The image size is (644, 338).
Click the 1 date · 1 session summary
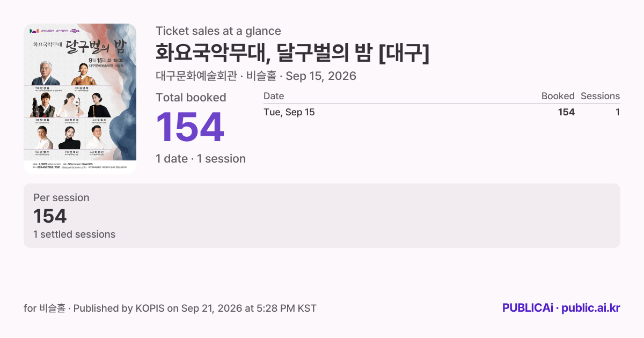point(201,159)
